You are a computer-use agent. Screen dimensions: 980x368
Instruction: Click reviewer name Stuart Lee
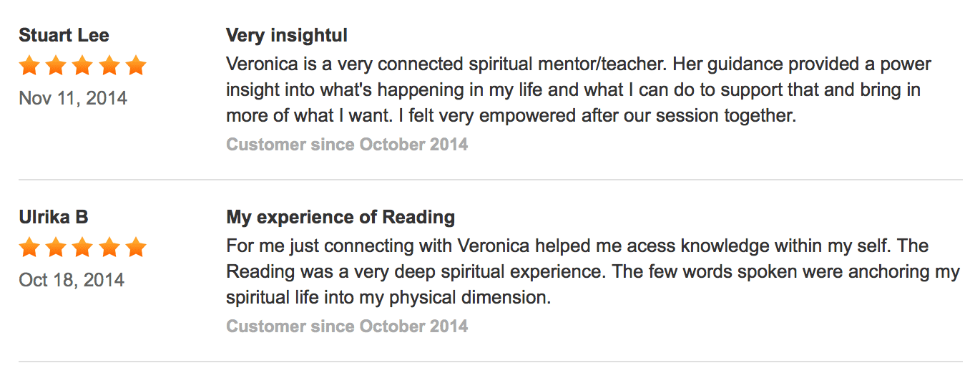point(64,35)
